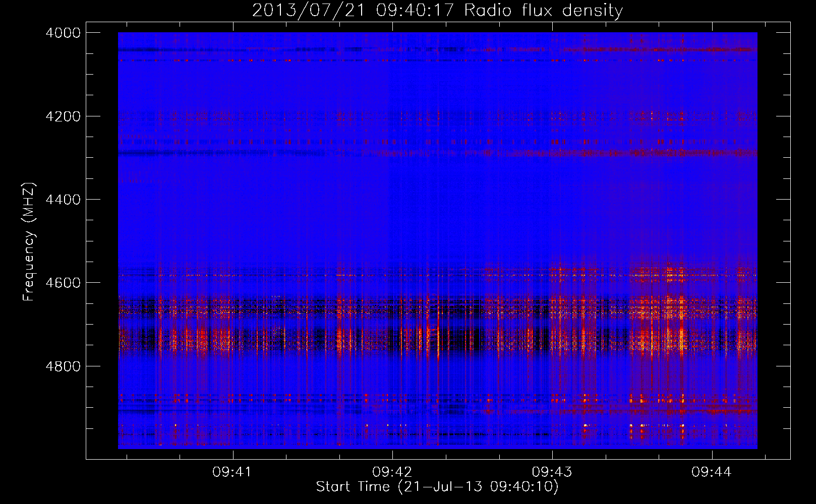The width and height of the screenshot is (816, 504).
Task: Click the 4400 frequency tick label
Action: click(x=63, y=200)
